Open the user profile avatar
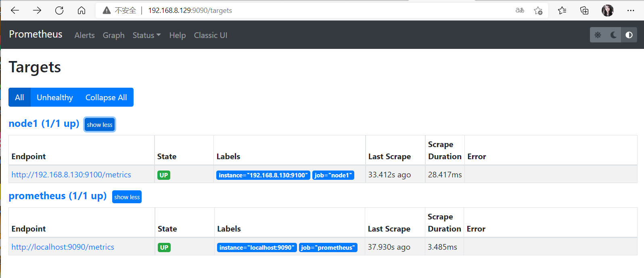 (607, 11)
